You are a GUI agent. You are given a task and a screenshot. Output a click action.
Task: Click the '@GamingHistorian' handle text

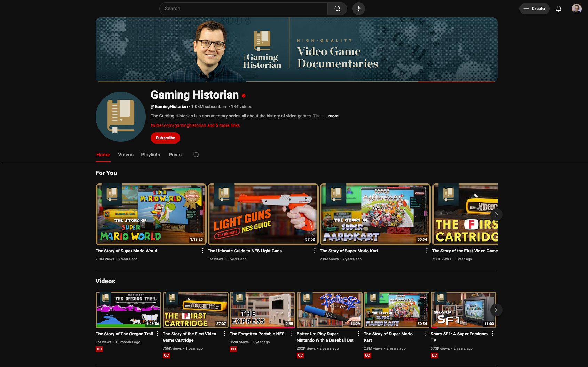click(169, 107)
